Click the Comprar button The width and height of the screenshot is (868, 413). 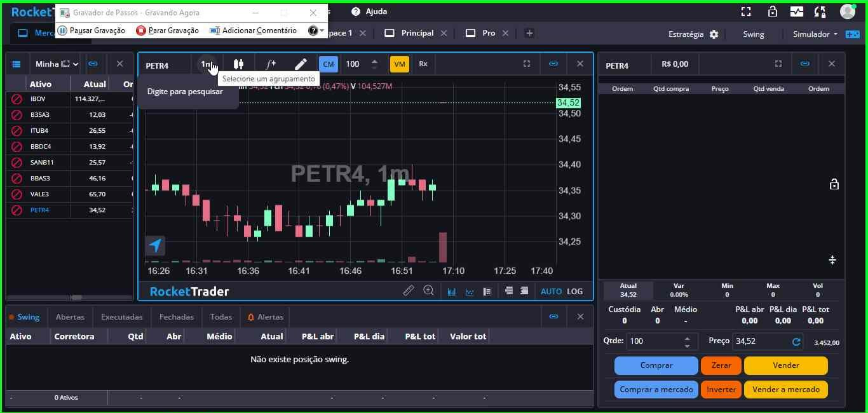tap(656, 365)
